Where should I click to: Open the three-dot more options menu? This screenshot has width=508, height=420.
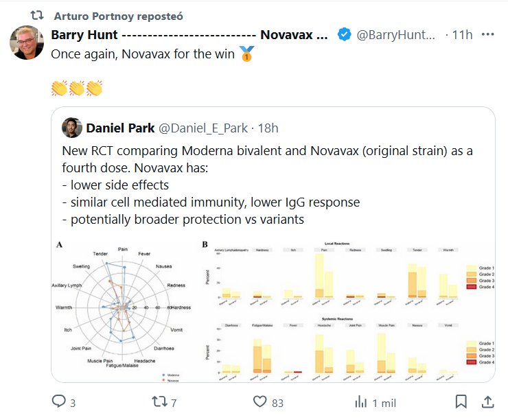(x=488, y=34)
